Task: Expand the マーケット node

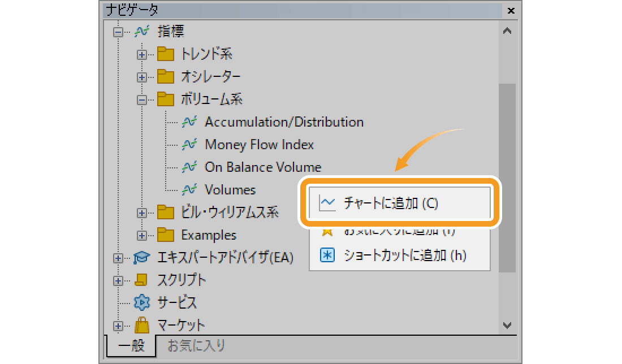Action: [x=118, y=326]
